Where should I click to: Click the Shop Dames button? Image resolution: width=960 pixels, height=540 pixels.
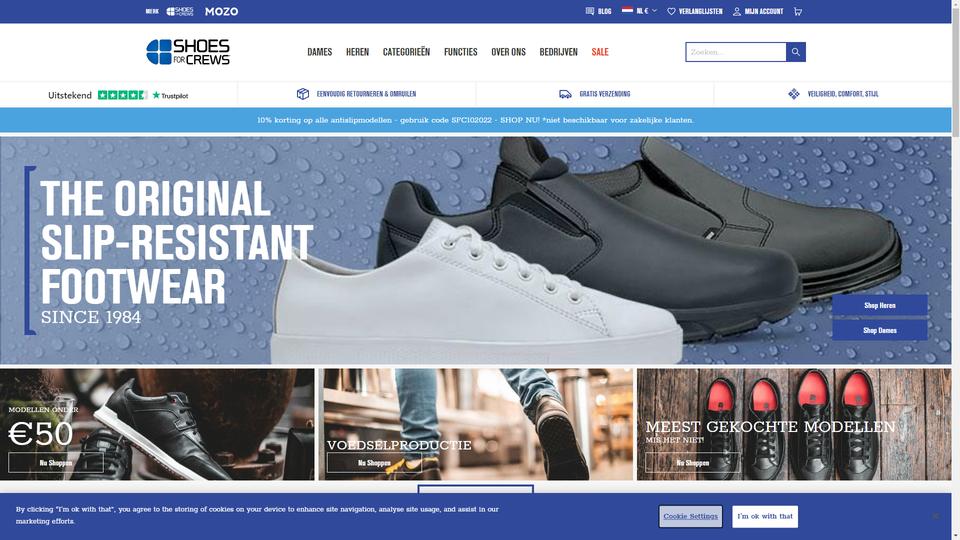(x=880, y=330)
